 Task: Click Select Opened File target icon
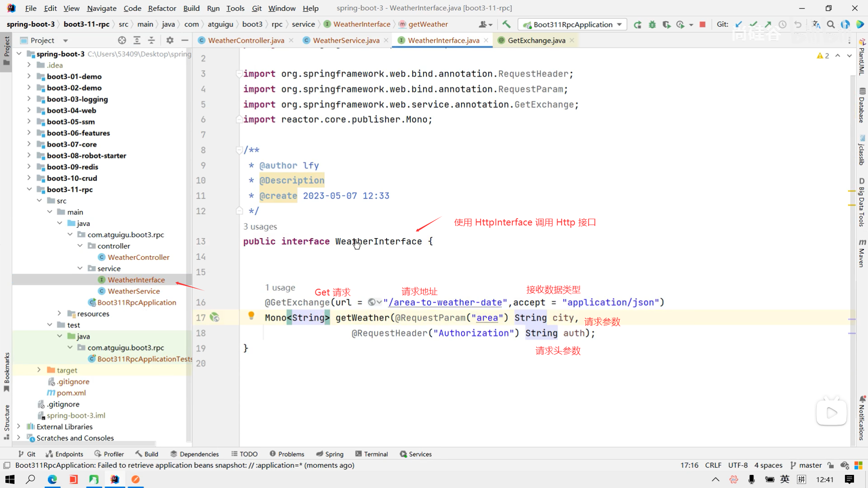click(x=122, y=40)
